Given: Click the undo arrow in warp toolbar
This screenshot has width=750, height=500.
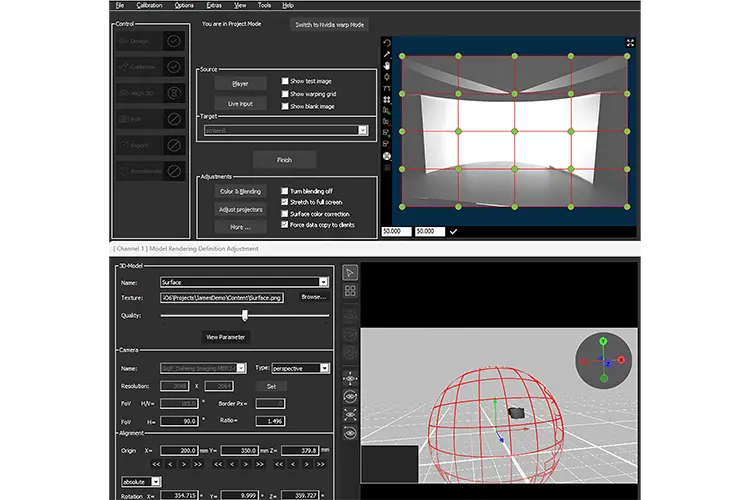Looking at the screenshot, I should tap(387, 43).
